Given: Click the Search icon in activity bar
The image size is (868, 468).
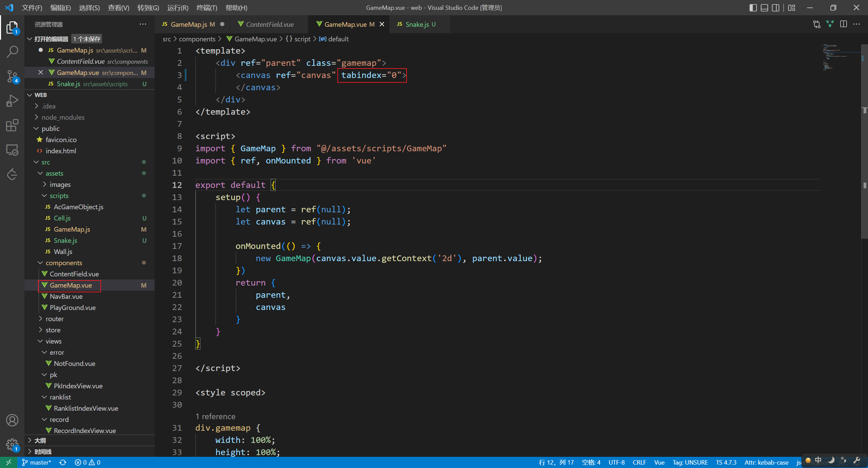Looking at the screenshot, I should [x=13, y=52].
